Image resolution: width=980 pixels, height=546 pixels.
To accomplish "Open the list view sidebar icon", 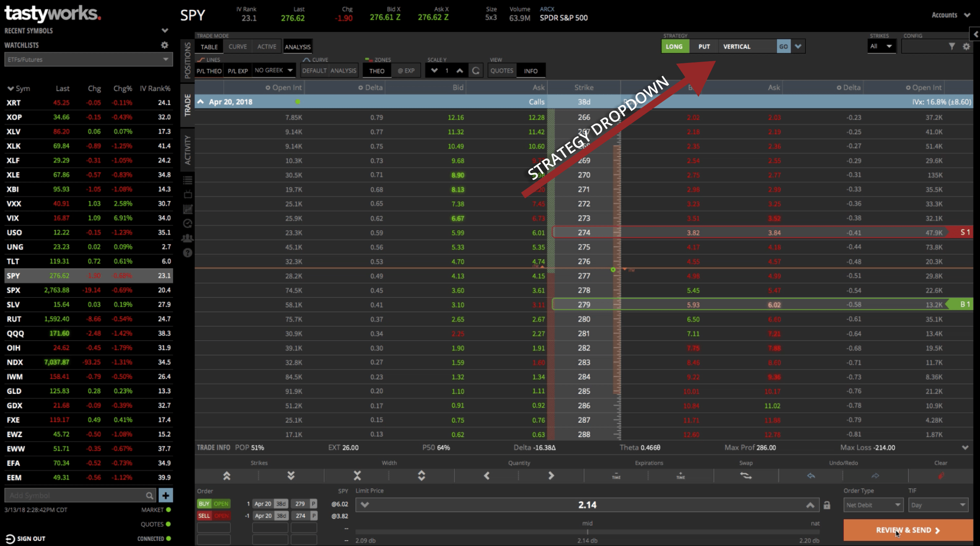I will point(188,180).
